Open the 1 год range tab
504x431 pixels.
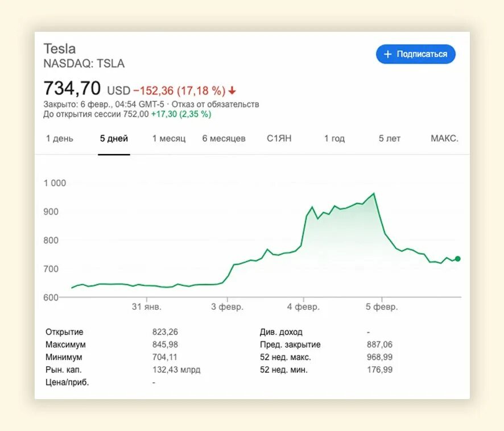[334, 139]
